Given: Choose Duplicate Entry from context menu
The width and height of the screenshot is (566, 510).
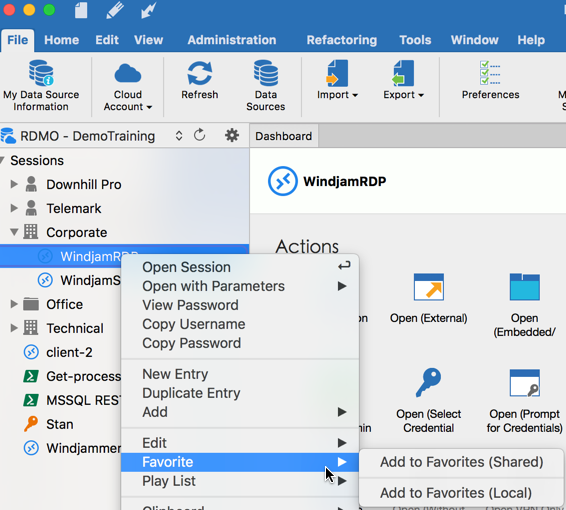Looking at the screenshot, I should pyautogui.click(x=240, y=393).
